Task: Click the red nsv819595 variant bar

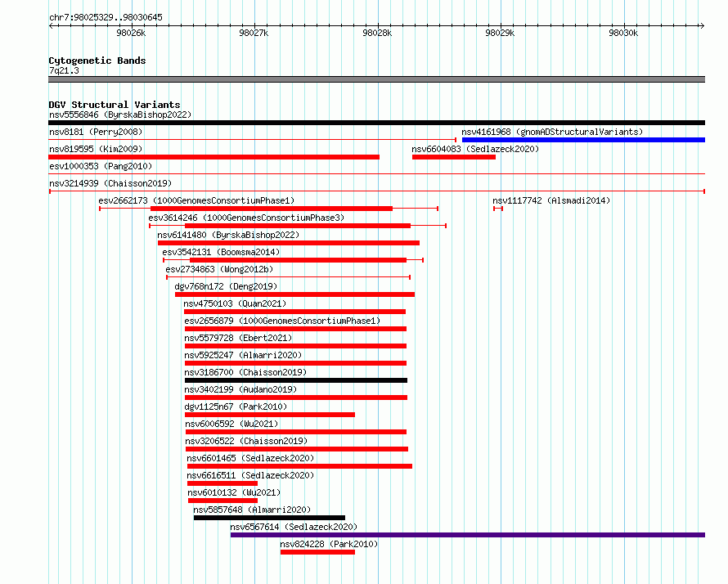Action: pyautogui.click(x=214, y=157)
